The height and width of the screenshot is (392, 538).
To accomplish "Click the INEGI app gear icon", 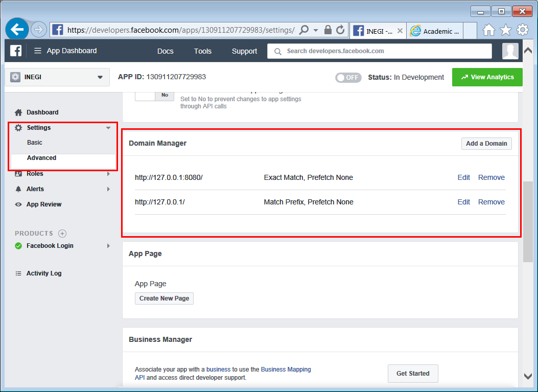I will coord(15,77).
